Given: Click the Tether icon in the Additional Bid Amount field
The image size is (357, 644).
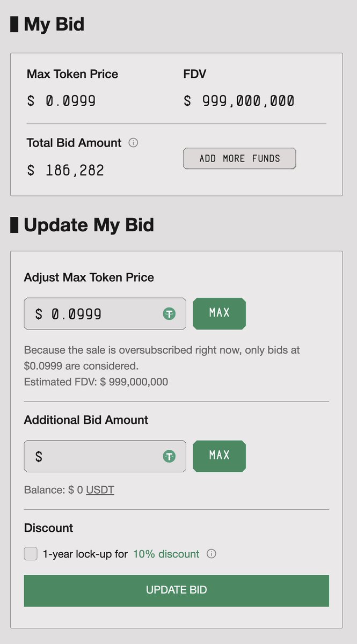Looking at the screenshot, I should (170, 457).
